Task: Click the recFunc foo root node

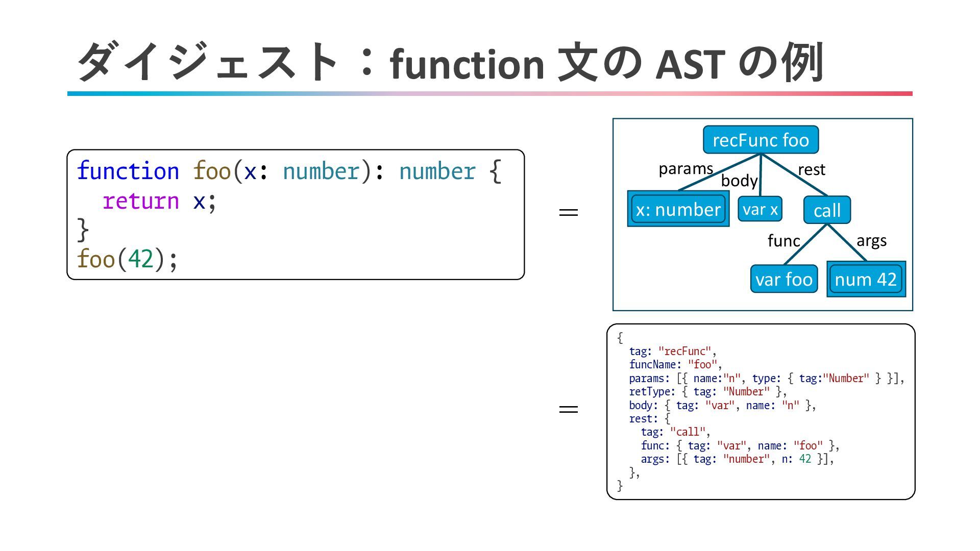Action: coord(761,140)
